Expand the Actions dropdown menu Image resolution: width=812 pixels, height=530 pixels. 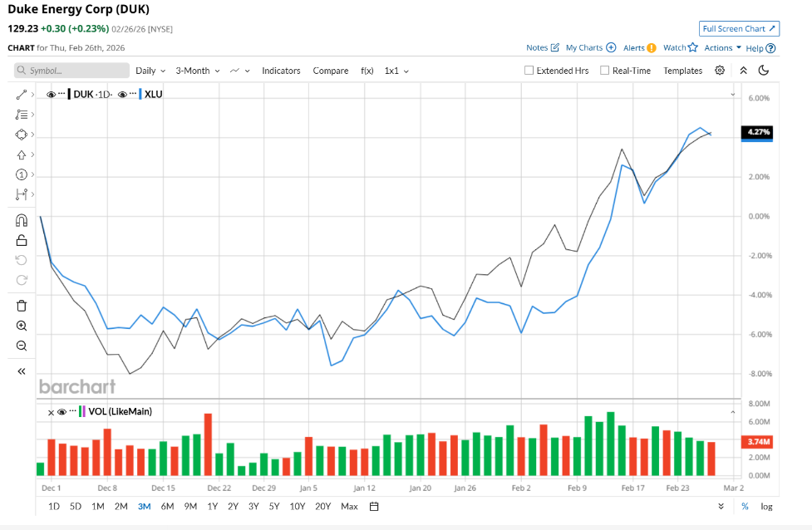pyautogui.click(x=722, y=48)
